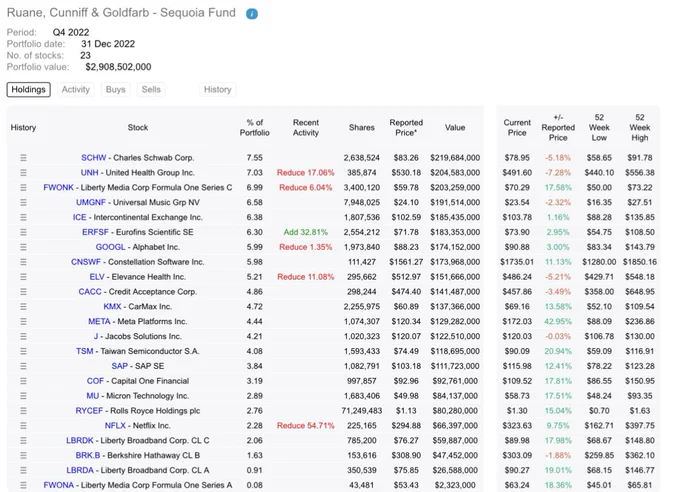Click 'Add 32.81%' in ERFSF row
Image resolution: width=680 pixels, height=492 pixels.
coord(306,232)
